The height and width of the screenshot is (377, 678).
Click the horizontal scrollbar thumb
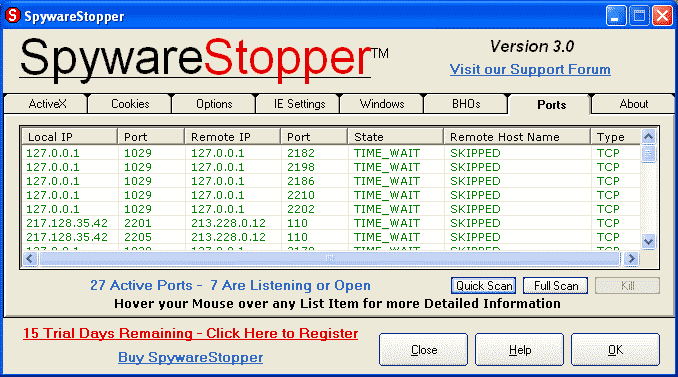click(x=329, y=259)
